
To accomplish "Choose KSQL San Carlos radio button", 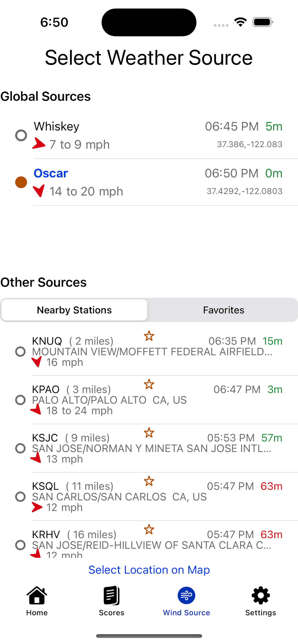I will click(x=20, y=497).
